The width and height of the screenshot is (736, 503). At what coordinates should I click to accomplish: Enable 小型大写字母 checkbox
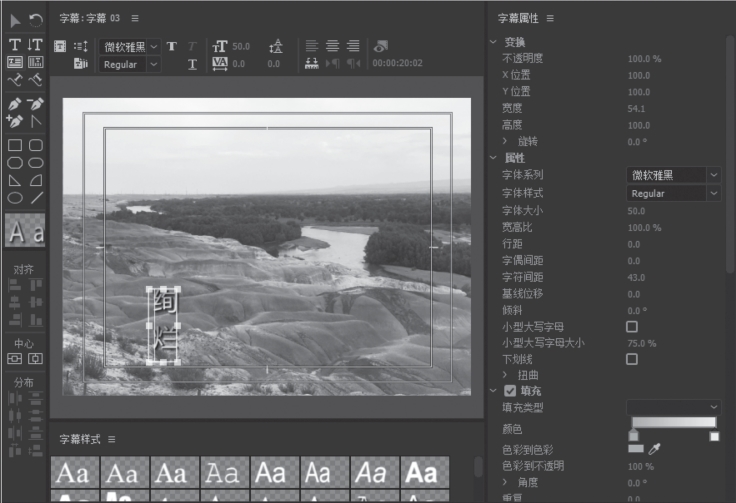632,327
